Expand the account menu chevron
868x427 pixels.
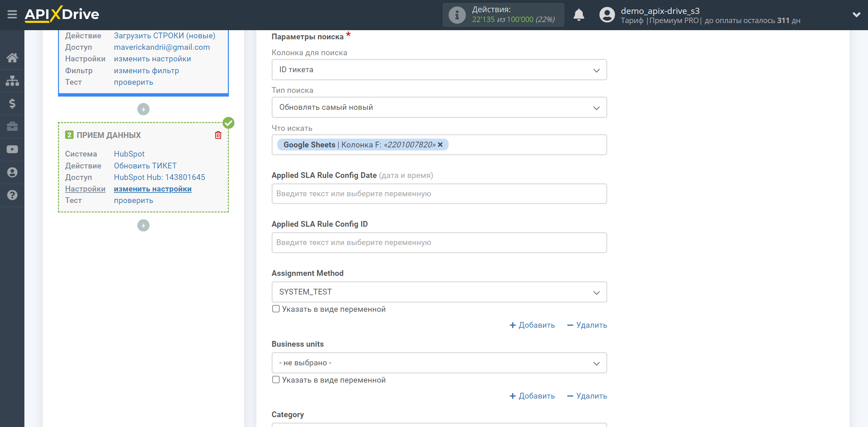(x=856, y=15)
